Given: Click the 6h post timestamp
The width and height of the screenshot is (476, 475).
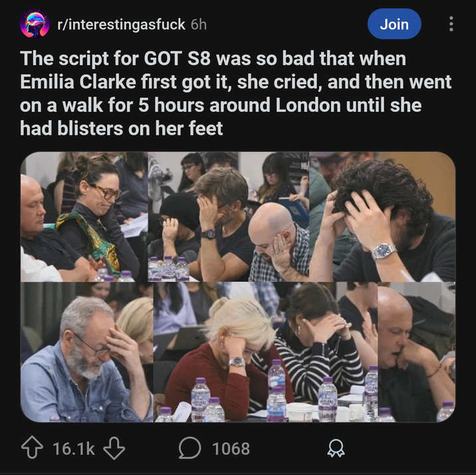Looking at the screenshot, I should point(198,25).
